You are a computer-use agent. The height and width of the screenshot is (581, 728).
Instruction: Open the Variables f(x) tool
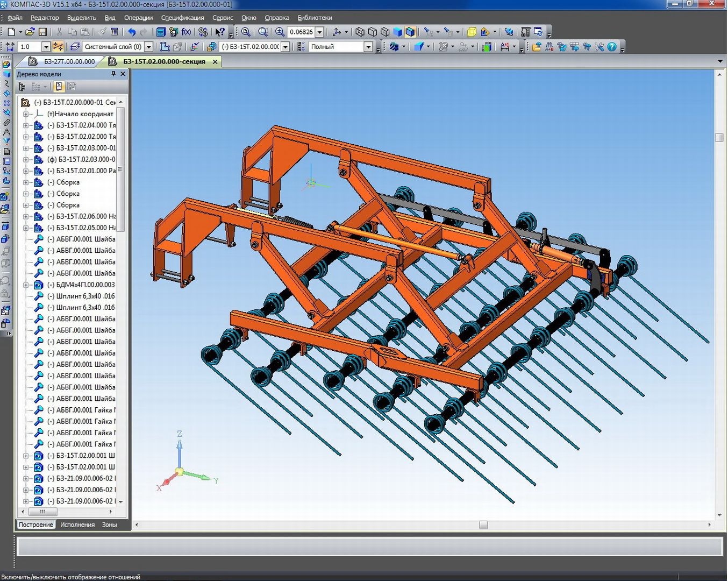186,32
